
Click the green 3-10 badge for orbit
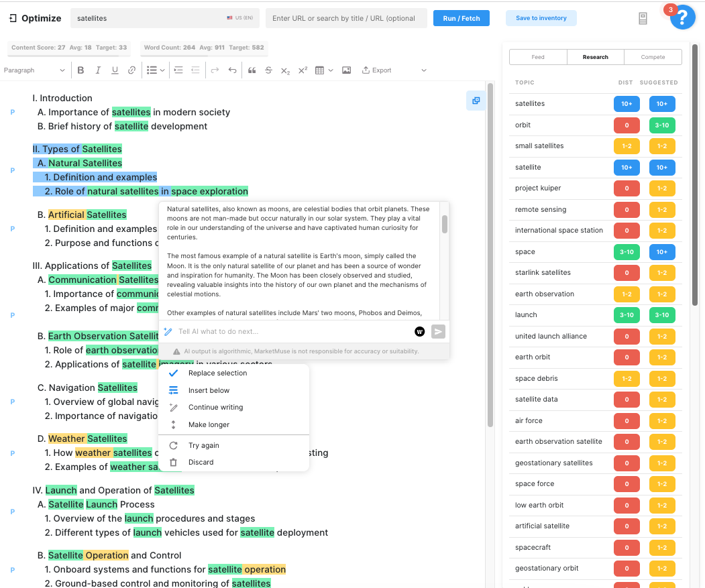[x=661, y=125]
